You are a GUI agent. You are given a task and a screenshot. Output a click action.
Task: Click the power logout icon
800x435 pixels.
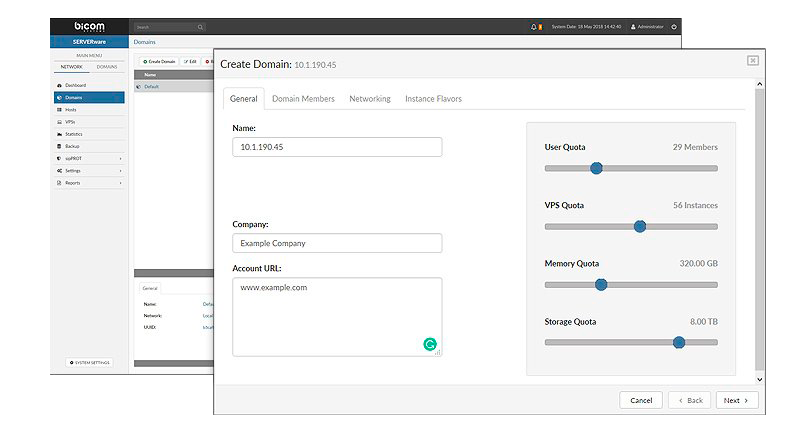(x=673, y=27)
